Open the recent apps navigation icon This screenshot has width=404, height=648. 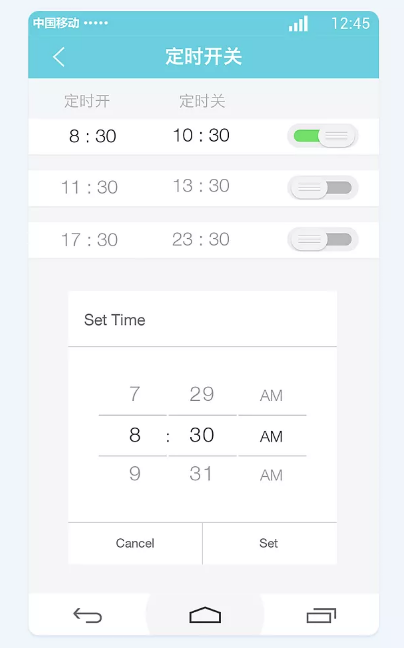[x=321, y=615]
